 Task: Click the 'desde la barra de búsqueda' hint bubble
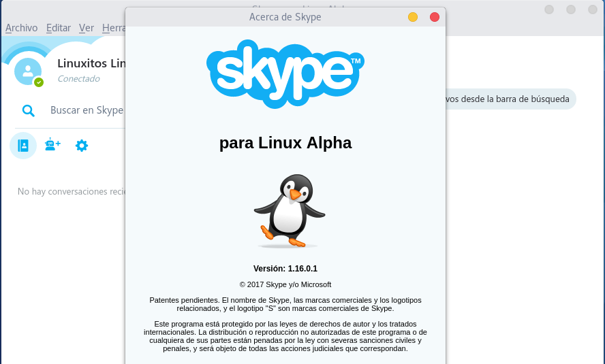coord(510,99)
